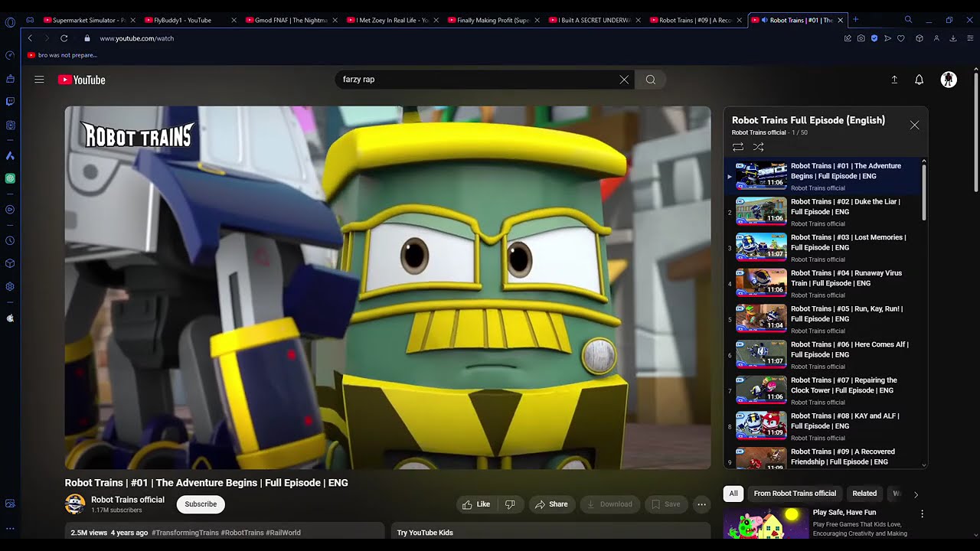Click the Share button
This screenshot has width=980, height=551.
pos(551,504)
